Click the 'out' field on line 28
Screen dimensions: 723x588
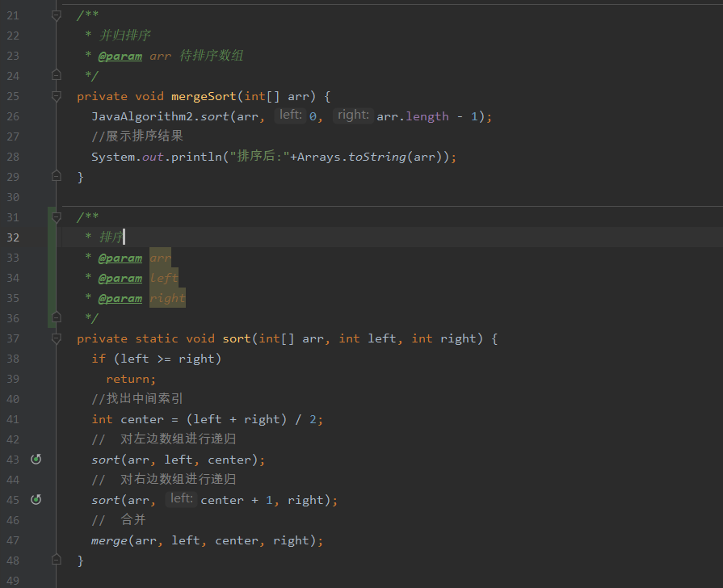(153, 157)
